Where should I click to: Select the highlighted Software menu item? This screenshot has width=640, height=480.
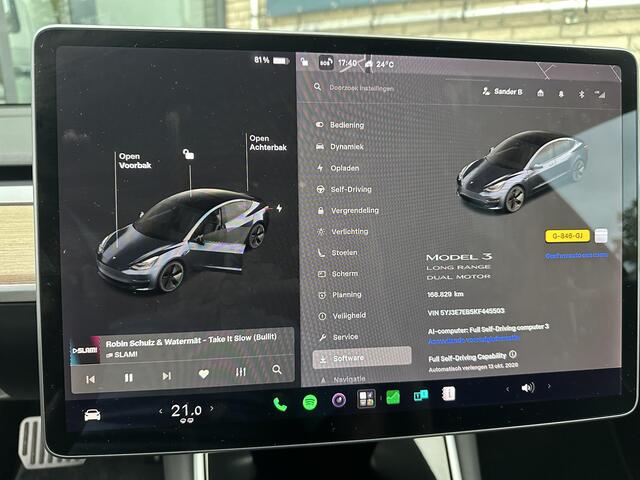362,358
